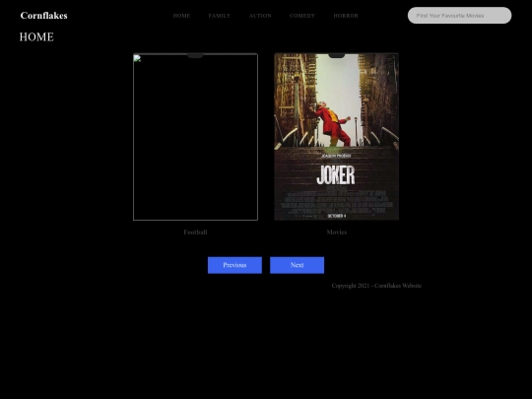532x399 pixels.
Task: Focus the Find Your Favourite Movies search box
Action: [459, 15]
